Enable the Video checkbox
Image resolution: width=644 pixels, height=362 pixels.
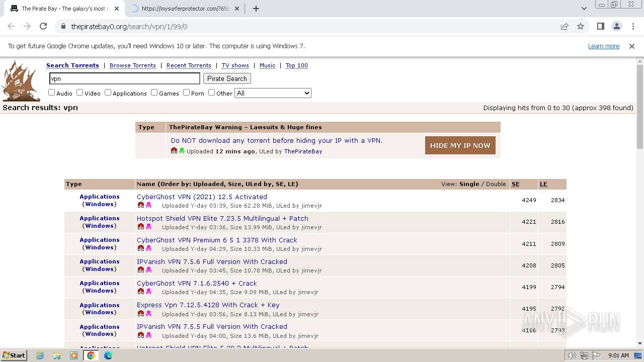[79, 93]
